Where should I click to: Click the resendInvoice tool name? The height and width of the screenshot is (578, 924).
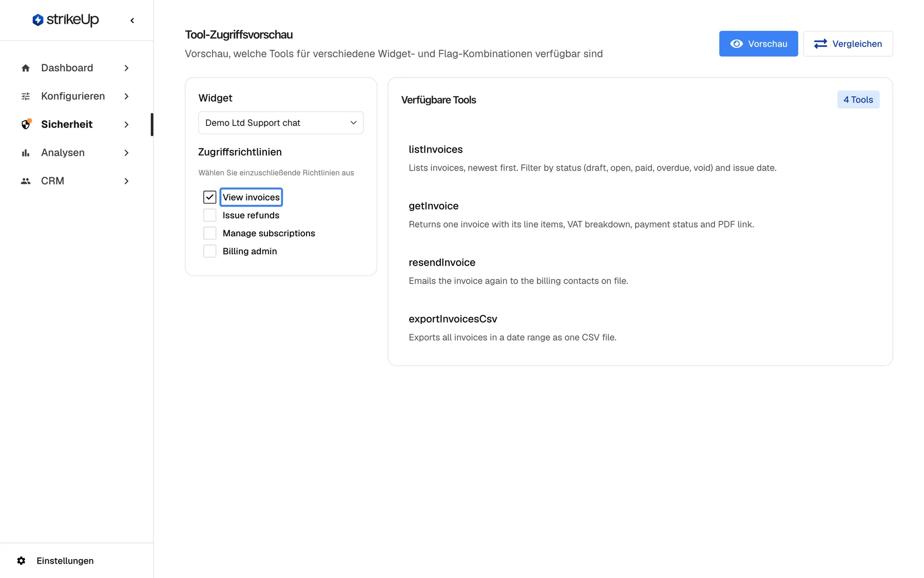click(441, 263)
